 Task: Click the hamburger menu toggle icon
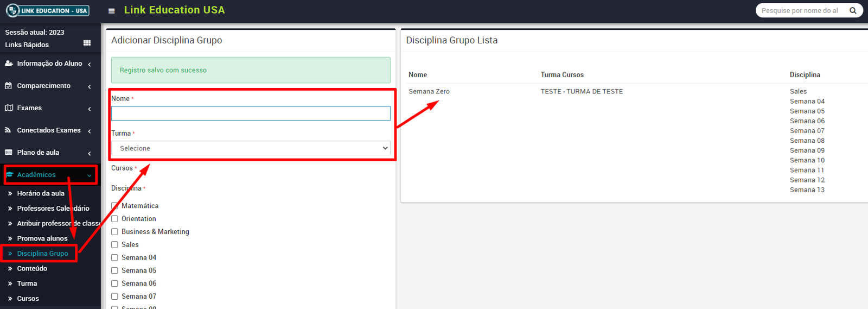111,11
